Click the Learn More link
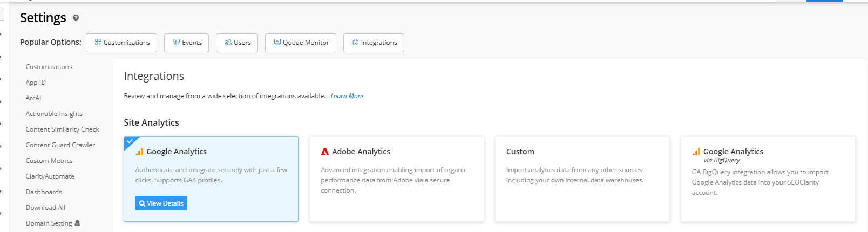868x232 pixels. [x=347, y=96]
